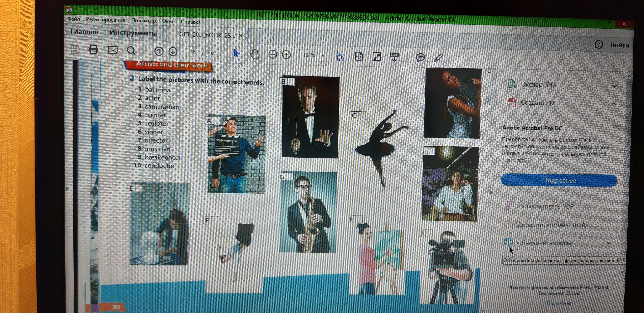
Task: Select the arrow selection tool
Action: pyautogui.click(x=236, y=53)
